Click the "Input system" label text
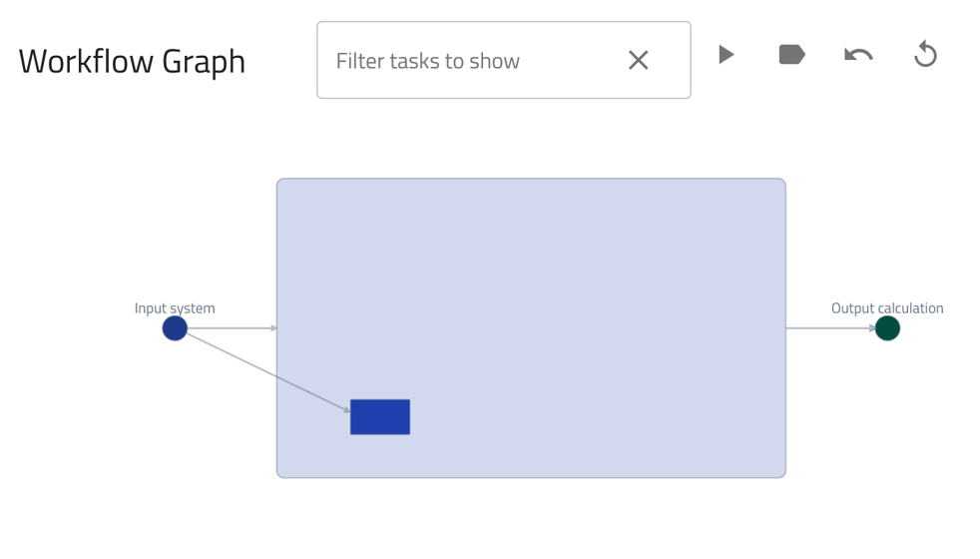Viewport: 980px width, 559px height. point(175,308)
